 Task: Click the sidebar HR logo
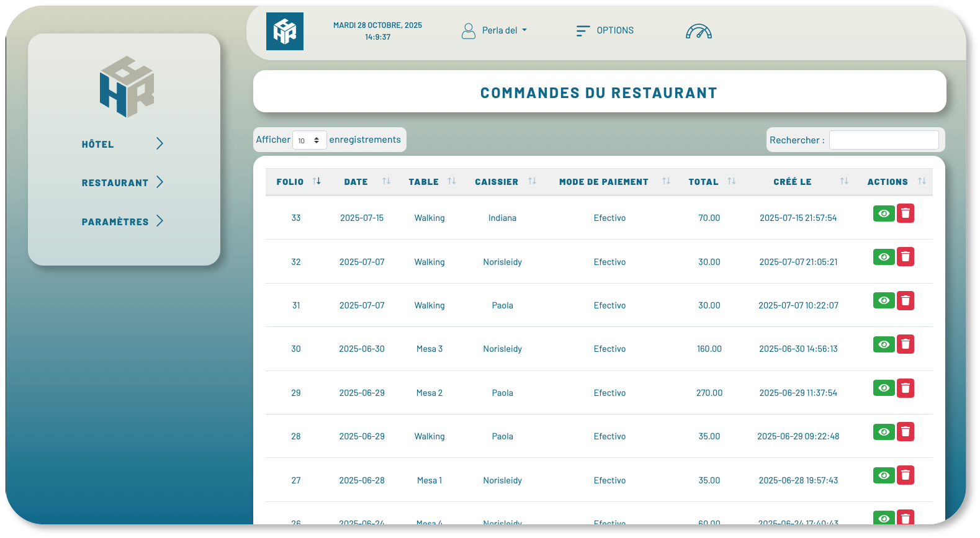tap(127, 87)
